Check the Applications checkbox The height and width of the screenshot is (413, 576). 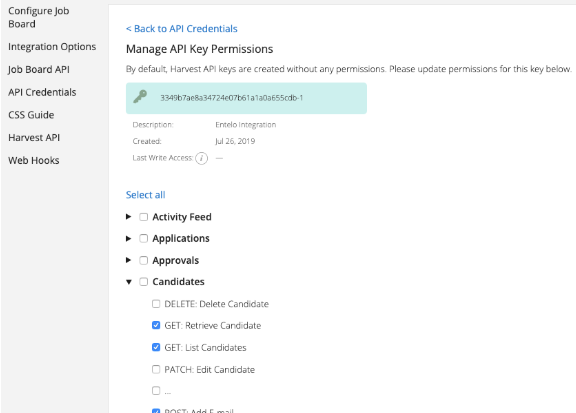tap(144, 239)
